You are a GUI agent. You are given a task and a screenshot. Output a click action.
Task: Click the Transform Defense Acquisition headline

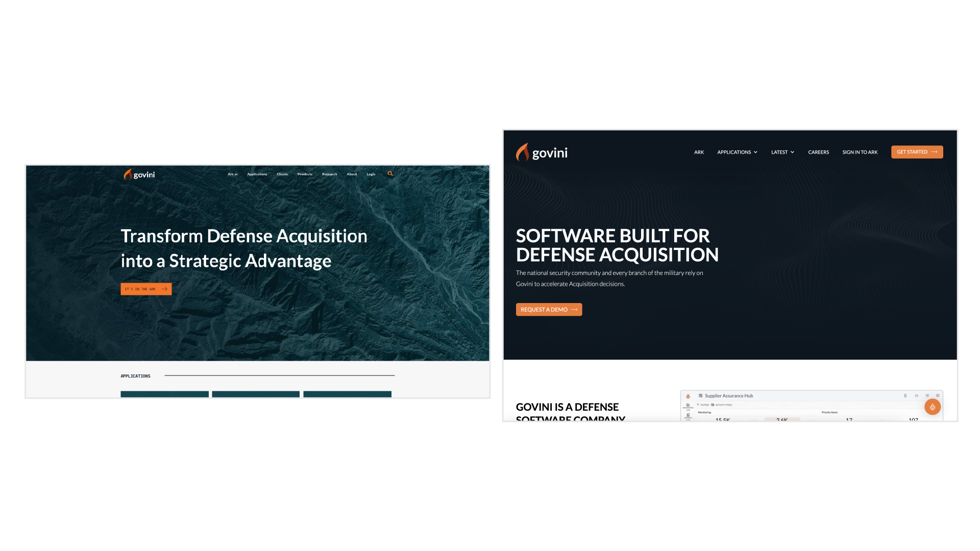click(x=244, y=248)
